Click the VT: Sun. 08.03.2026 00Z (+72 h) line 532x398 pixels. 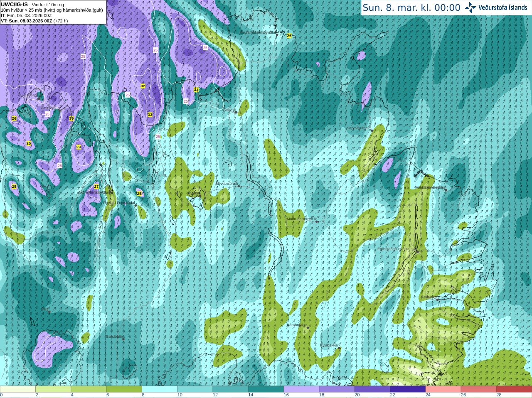tap(34, 21)
